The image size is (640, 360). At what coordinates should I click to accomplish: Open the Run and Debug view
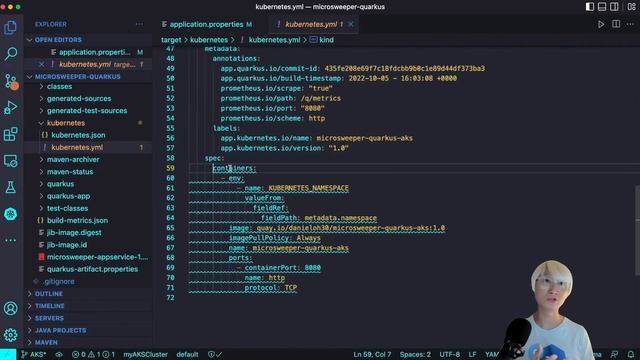(11, 108)
